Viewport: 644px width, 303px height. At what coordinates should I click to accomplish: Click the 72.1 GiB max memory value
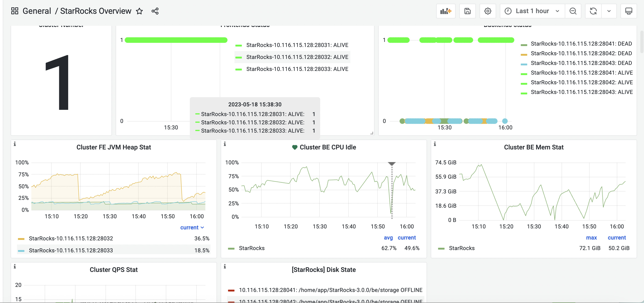click(590, 248)
